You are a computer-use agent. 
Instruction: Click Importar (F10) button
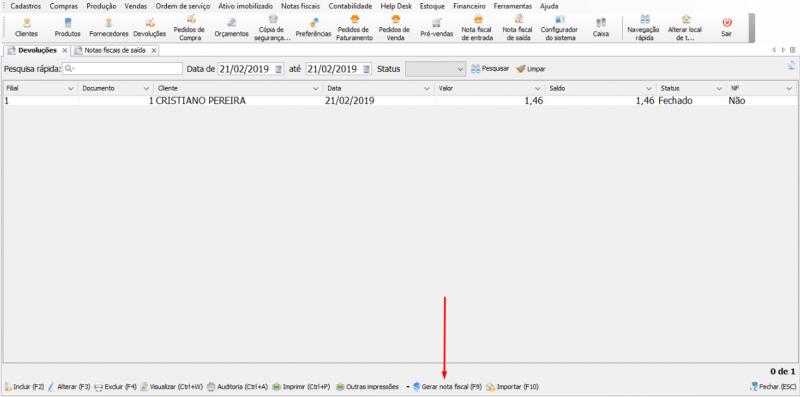512,387
